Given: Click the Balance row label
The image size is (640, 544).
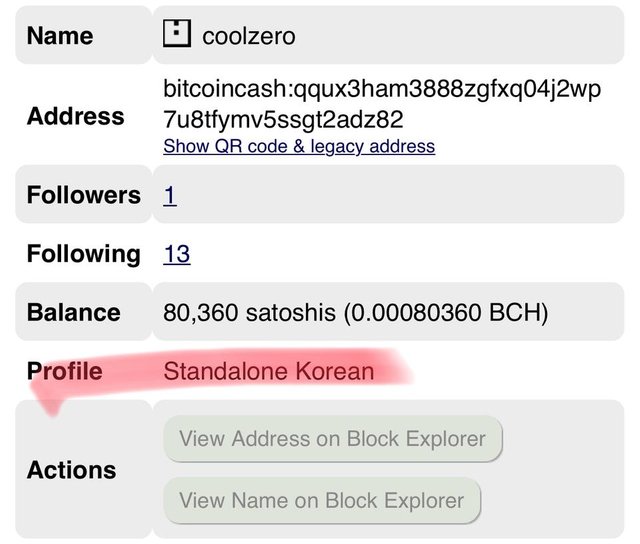Looking at the screenshot, I should [73, 313].
